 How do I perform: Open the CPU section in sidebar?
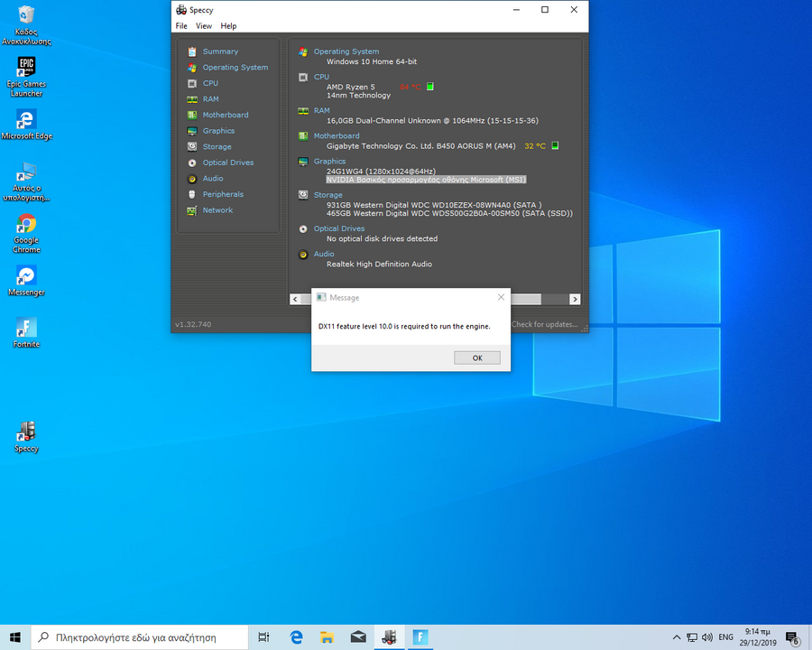click(210, 83)
